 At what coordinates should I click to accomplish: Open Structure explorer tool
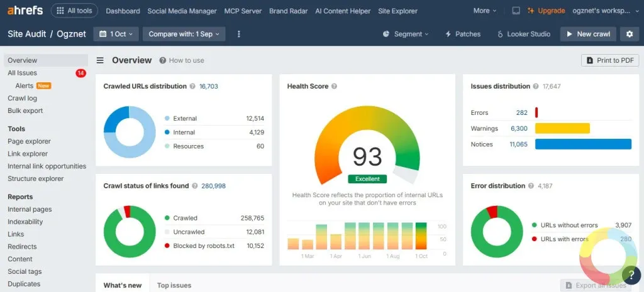[x=36, y=178]
